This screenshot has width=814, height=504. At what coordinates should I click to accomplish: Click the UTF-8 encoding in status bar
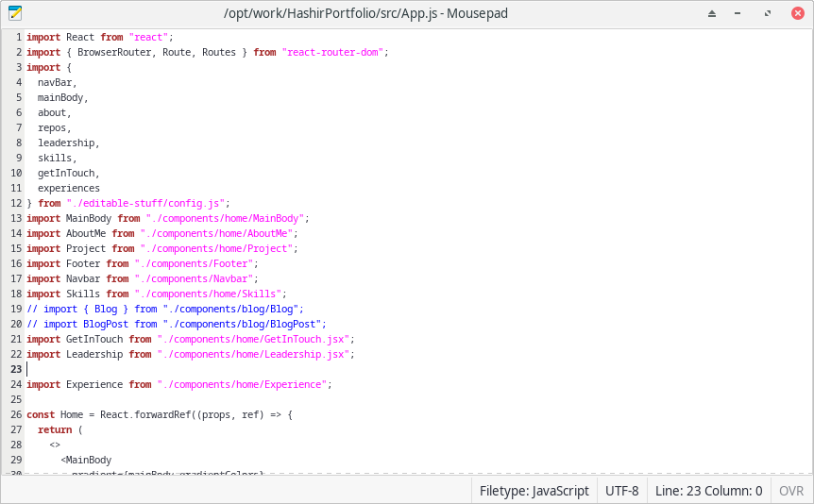coord(622,491)
